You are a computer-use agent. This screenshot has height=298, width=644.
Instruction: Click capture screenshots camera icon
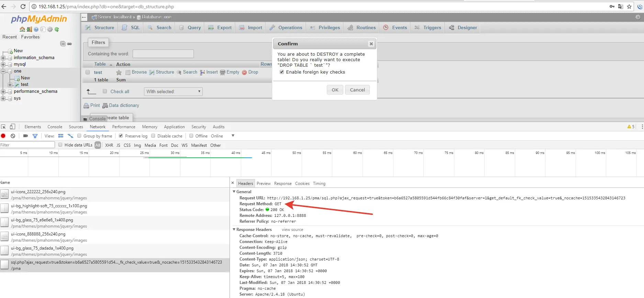click(25, 136)
